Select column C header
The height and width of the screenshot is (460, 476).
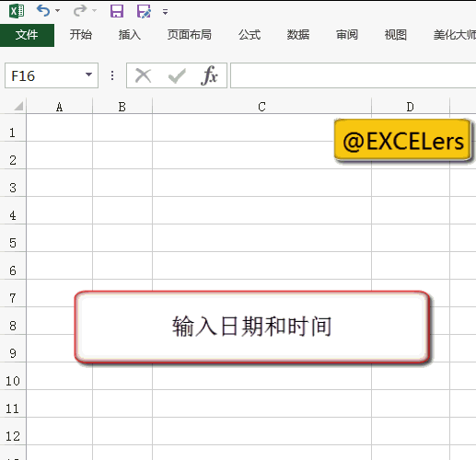[x=261, y=107]
